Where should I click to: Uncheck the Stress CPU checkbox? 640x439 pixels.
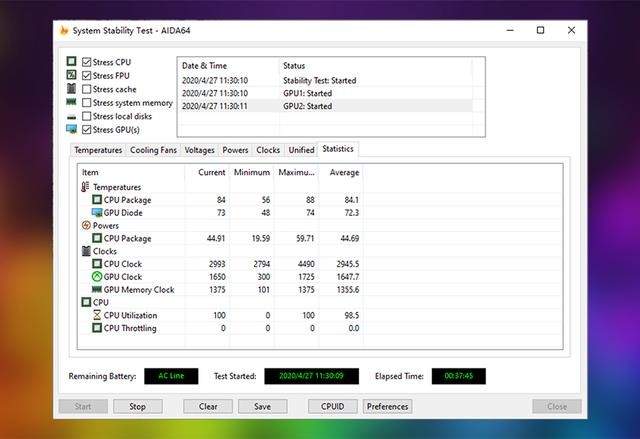tap(87, 62)
